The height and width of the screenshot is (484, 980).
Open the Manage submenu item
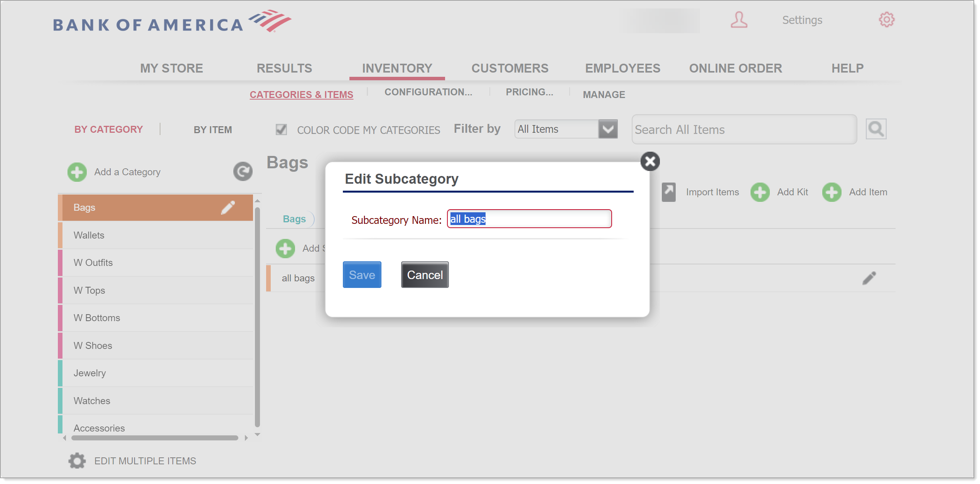click(x=604, y=95)
